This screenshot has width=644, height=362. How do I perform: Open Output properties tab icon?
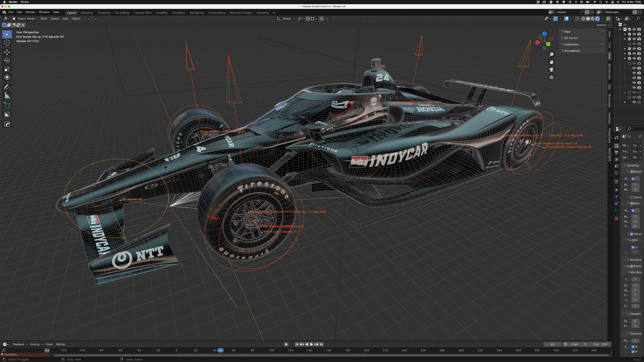[616, 153]
